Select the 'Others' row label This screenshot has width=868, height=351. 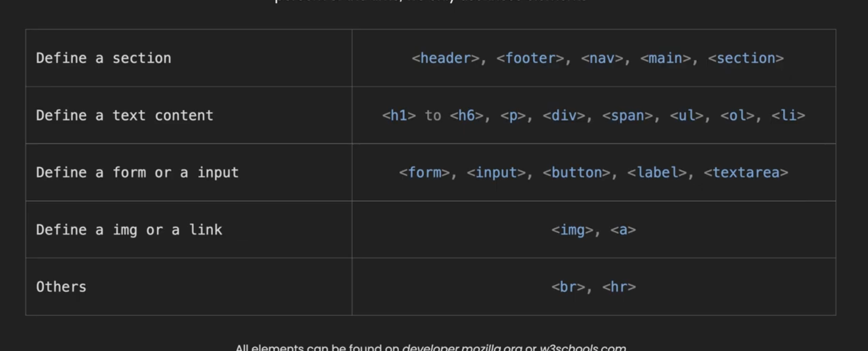click(x=61, y=287)
